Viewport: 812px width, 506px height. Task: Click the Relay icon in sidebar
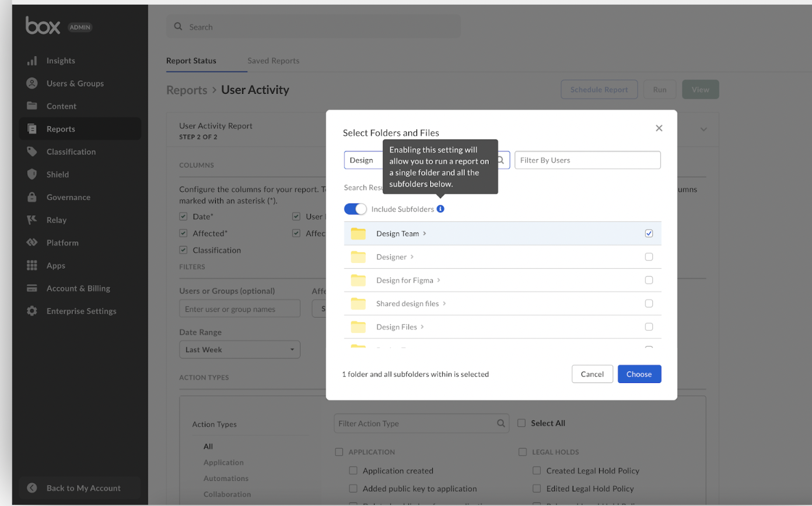tap(32, 220)
